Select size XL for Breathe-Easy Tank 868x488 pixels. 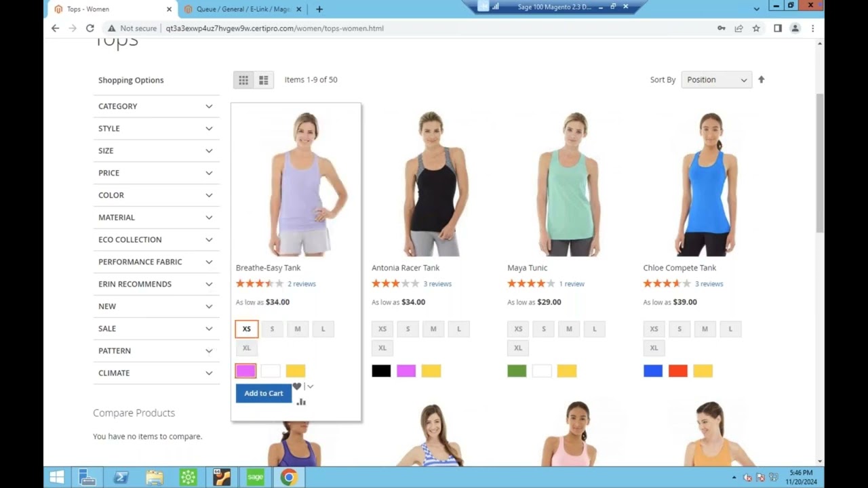[247, 348]
